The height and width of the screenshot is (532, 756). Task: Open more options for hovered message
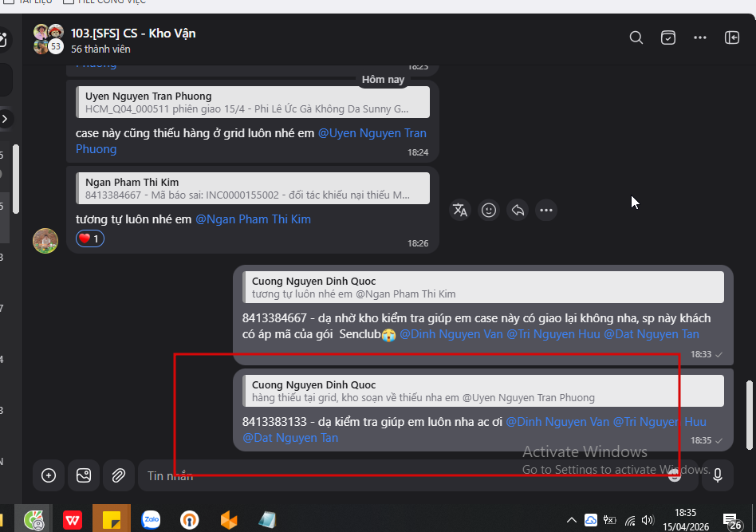[545, 211]
